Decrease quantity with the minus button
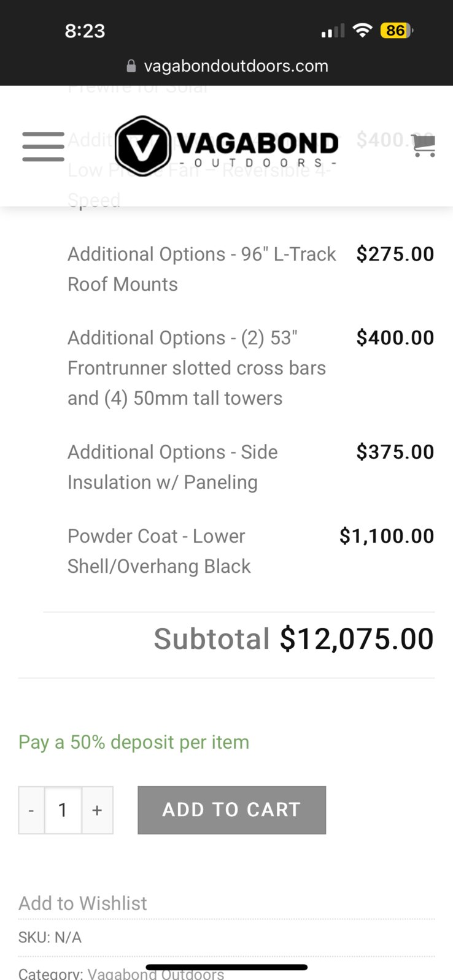This screenshot has height=980, width=453. 31,810
